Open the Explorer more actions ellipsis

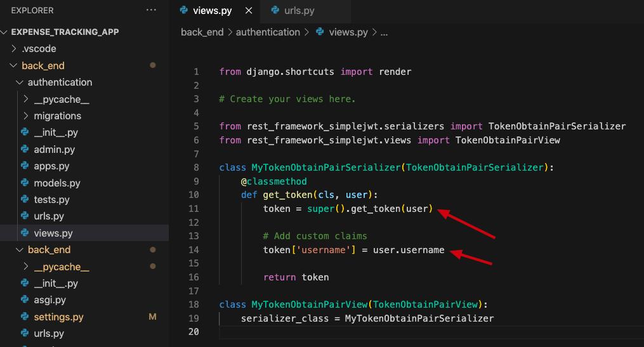coord(151,10)
